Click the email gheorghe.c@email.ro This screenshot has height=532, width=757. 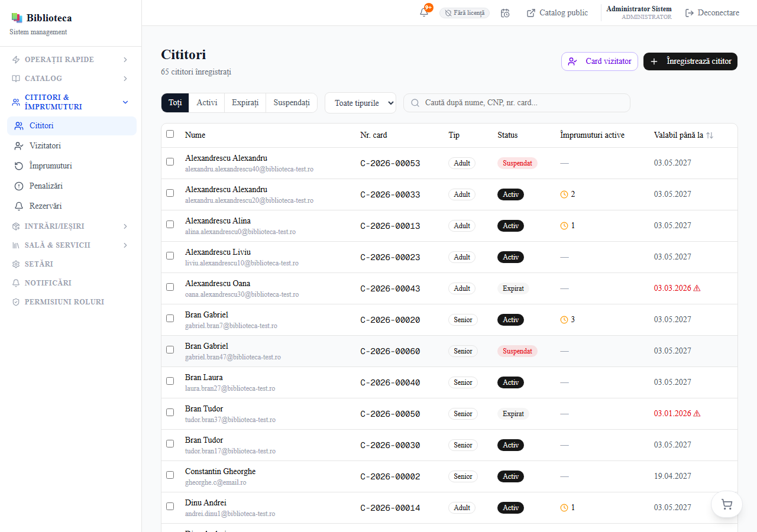(x=216, y=483)
